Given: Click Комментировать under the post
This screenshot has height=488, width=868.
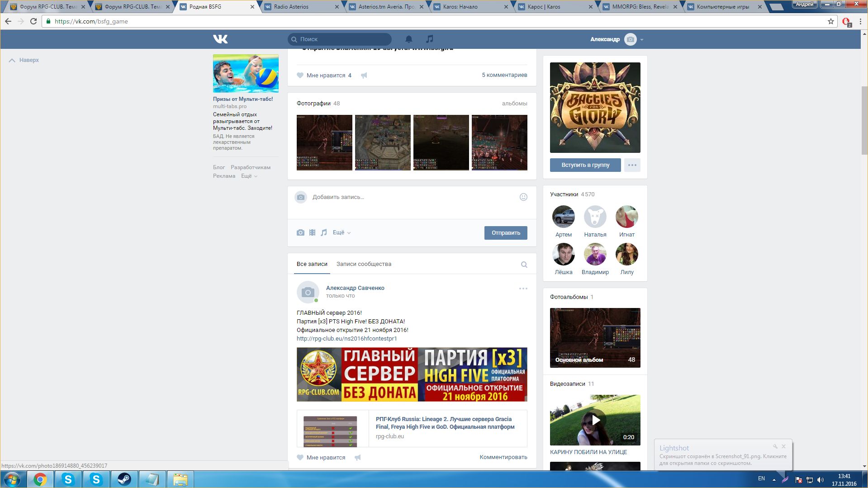Looking at the screenshot, I should 503,457.
